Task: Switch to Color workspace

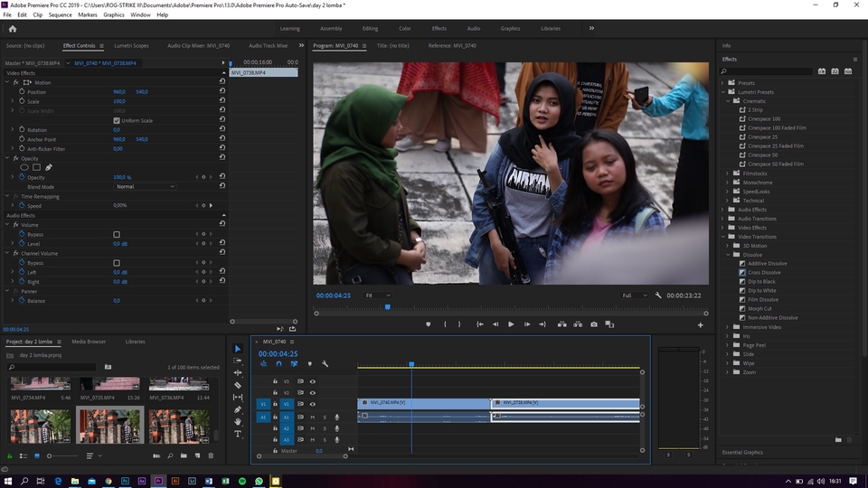Action: tap(405, 28)
